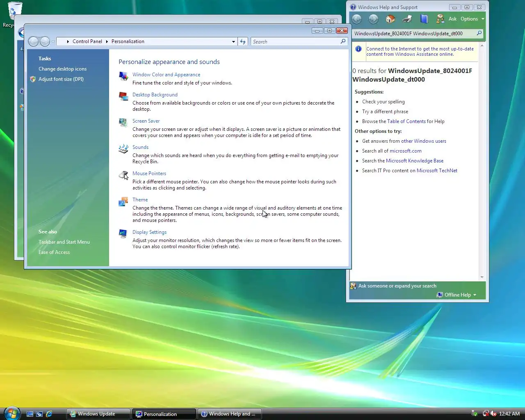The image size is (525, 420).
Task: Click the Control Panel Search input field
Action: click(x=296, y=41)
